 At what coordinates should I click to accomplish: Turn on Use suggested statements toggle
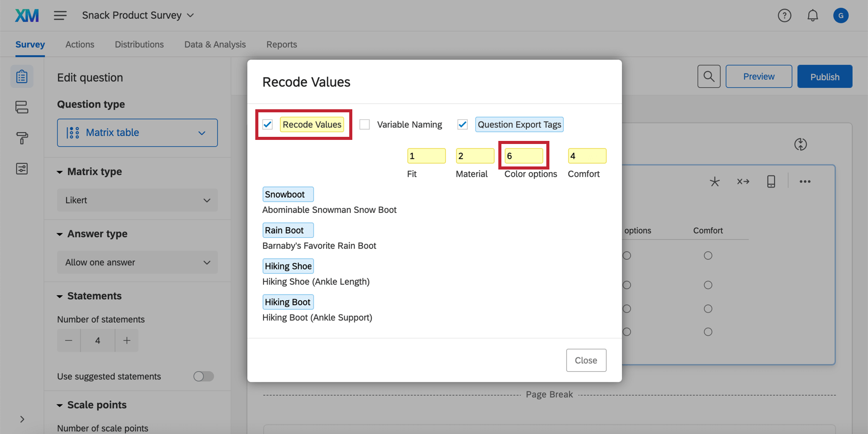203,376
